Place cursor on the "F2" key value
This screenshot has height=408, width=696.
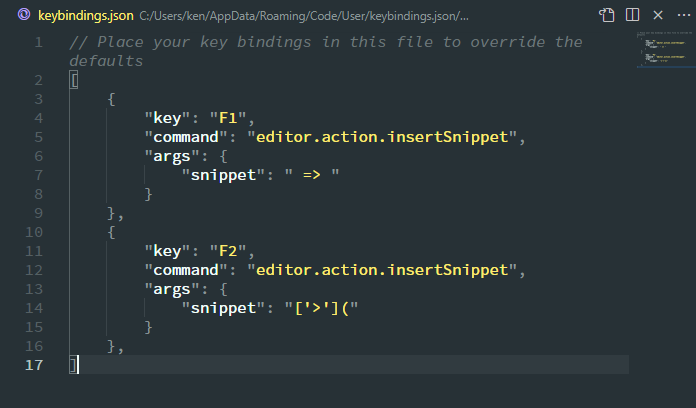228,251
